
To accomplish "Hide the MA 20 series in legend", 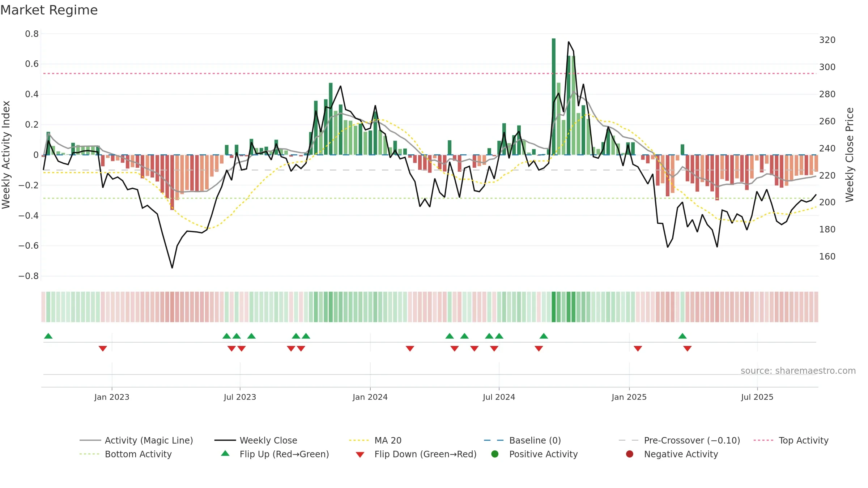I will click(375, 440).
